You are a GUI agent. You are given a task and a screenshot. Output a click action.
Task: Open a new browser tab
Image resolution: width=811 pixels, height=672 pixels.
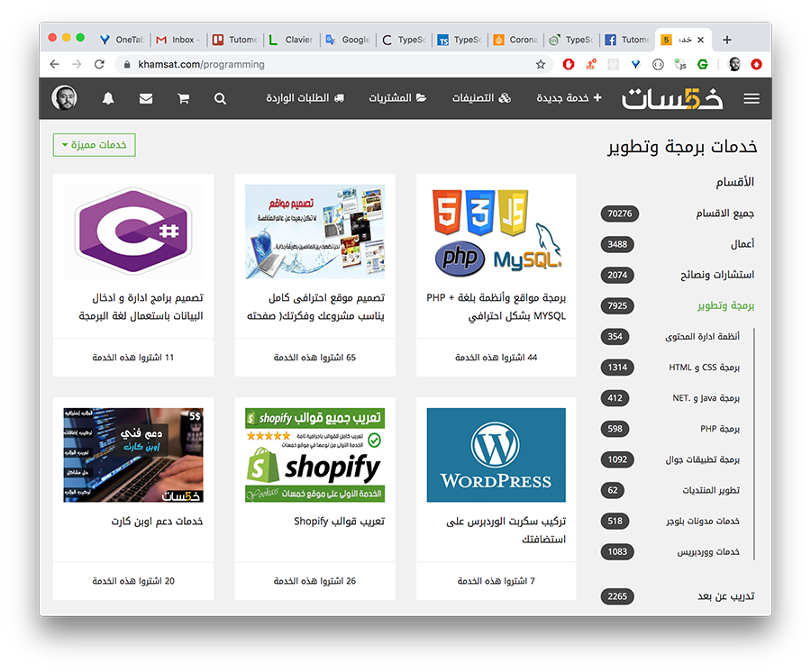(726, 40)
